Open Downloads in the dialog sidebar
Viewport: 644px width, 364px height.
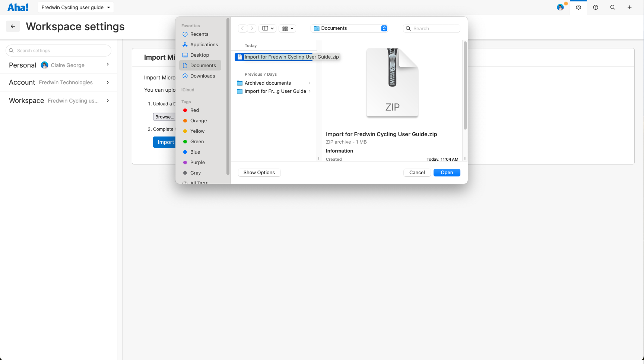[203, 76]
